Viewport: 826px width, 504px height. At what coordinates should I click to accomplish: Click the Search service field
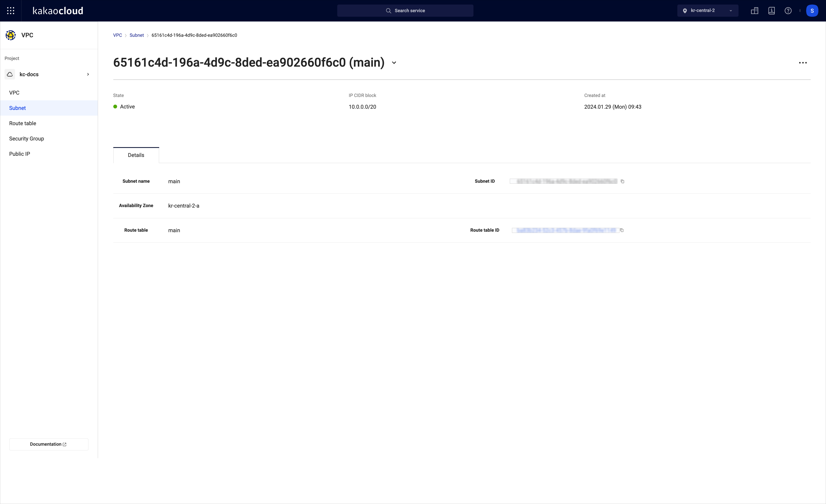405,11
